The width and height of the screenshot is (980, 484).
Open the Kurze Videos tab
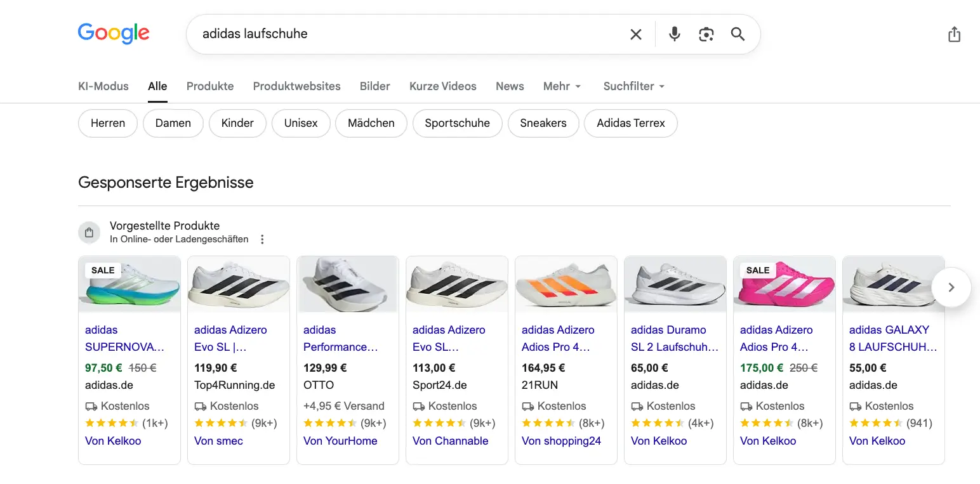(x=443, y=86)
